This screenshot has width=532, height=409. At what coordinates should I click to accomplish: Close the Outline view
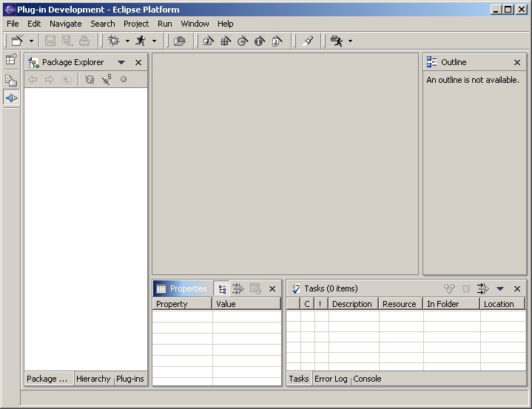pyautogui.click(x=517, y=63)
